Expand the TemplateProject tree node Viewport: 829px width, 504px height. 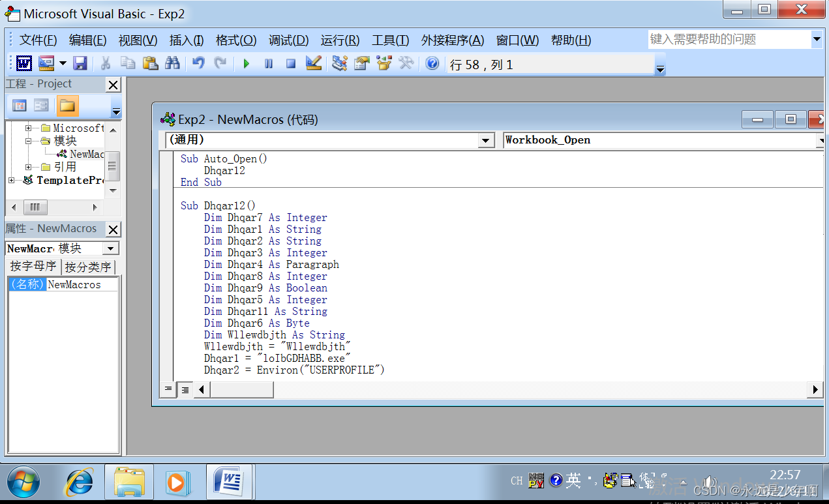click(11, 180)
